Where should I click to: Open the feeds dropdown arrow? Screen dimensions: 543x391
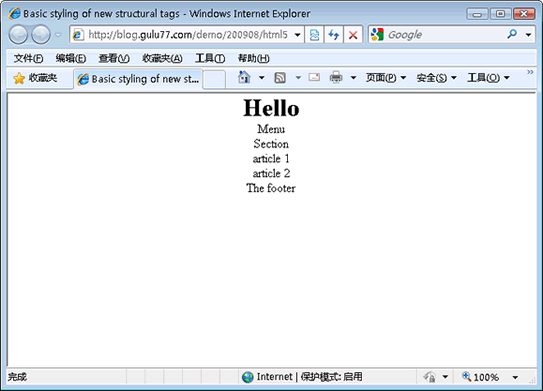point(298,78)
